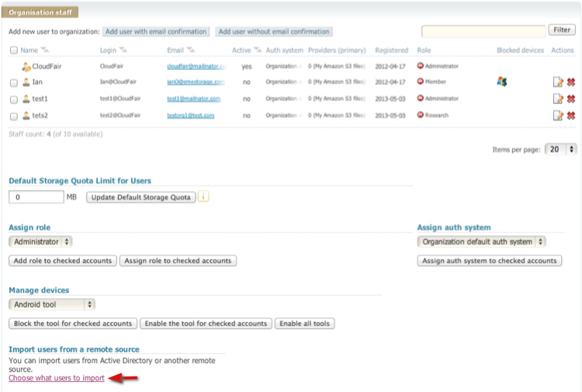Image resolution: width=582 pixels, height=392 pixels.
Task: Click Add user with email confirmation
Action: 156,32
